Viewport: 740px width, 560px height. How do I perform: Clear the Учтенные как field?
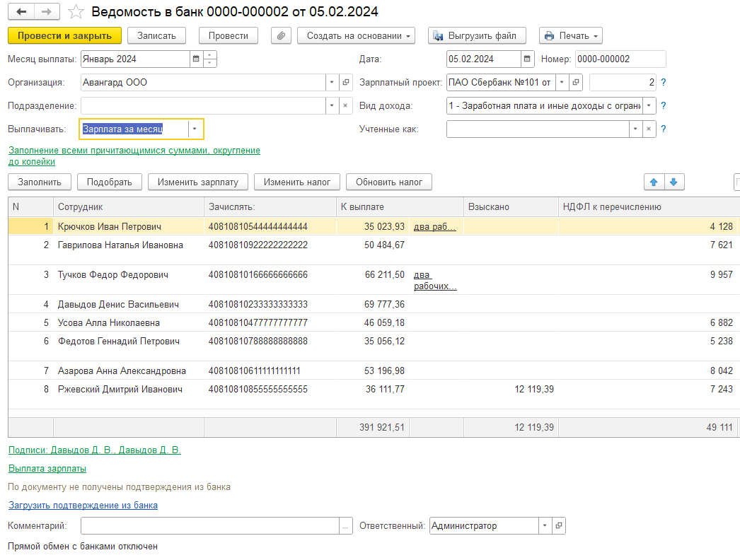pos(649,129)
